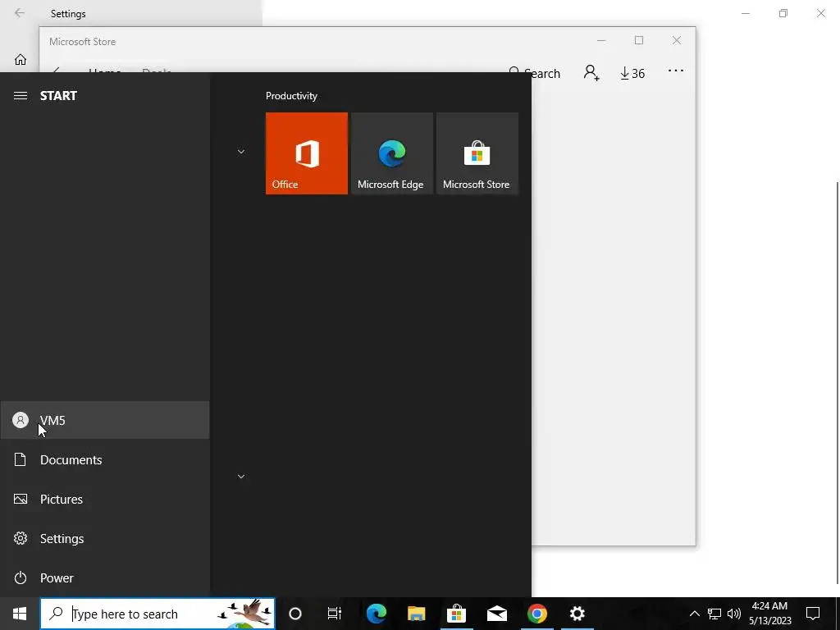Screen dimensions: 840x630
Task: Click the Windows Start button
Action: (x=20, y=614)
